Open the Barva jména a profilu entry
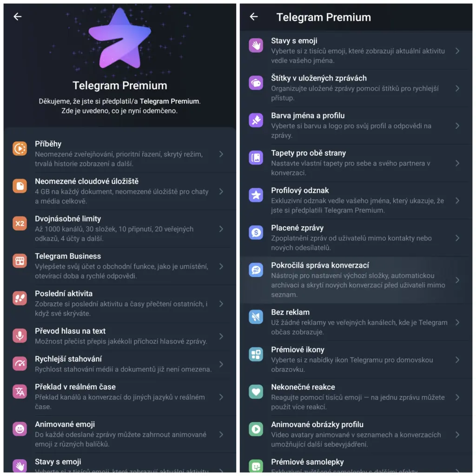Image resolution: width=476 pixels, height=476 pixels. (x=356, y=126)
